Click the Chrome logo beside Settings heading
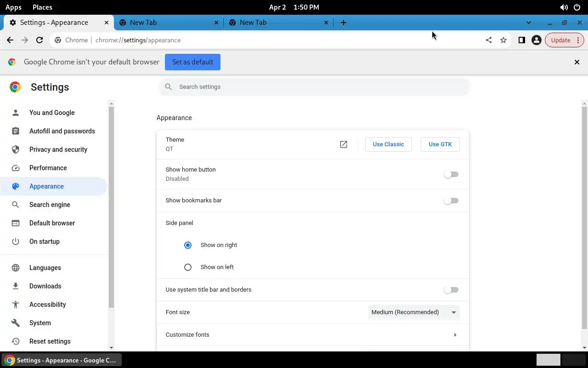Screen dimensions: 588x368 tap(15, 87)
